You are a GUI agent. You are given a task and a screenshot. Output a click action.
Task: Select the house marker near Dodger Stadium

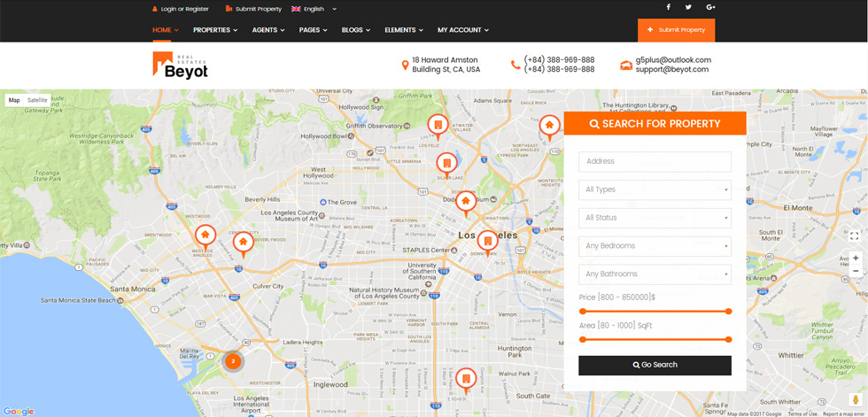click(x=466, y=204)
